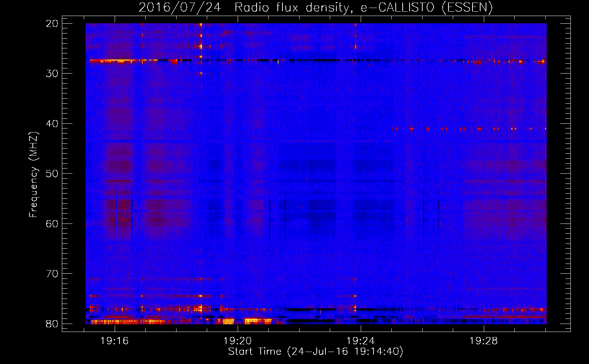Select the 19:16 time tick label
Image resolution: width=589 pixels, height=364 pixels.
click(x=115, y=341)
